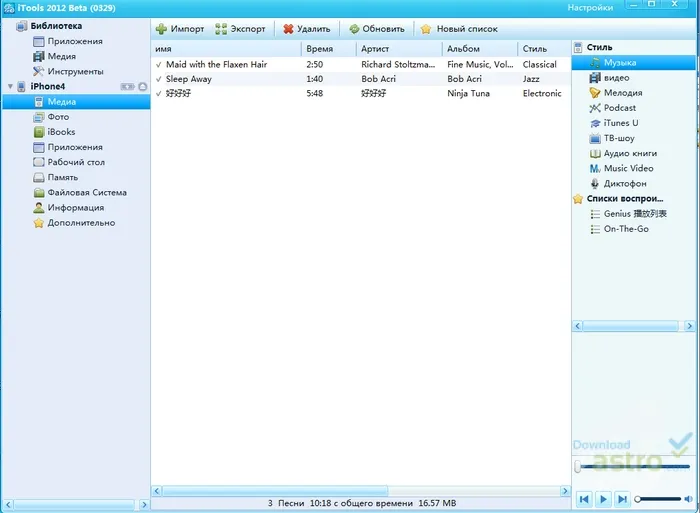Collapse the iPhone4 device tree

pos(10,86)
